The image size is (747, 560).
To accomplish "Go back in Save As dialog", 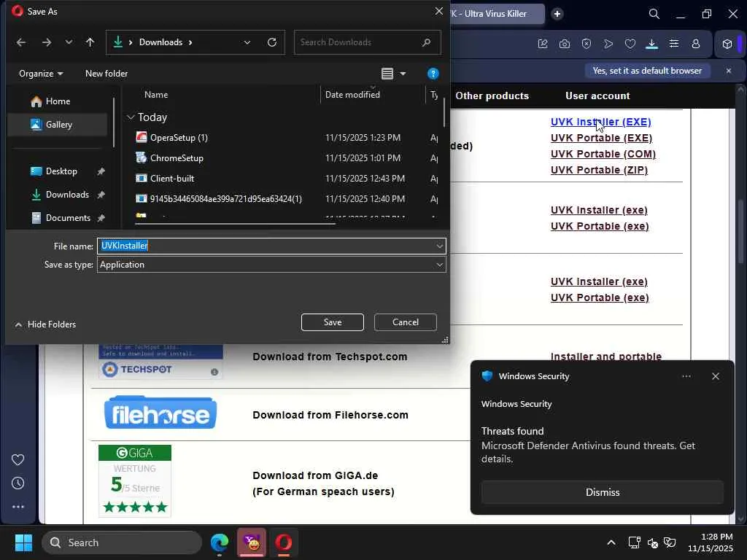I will pos(21,42).
